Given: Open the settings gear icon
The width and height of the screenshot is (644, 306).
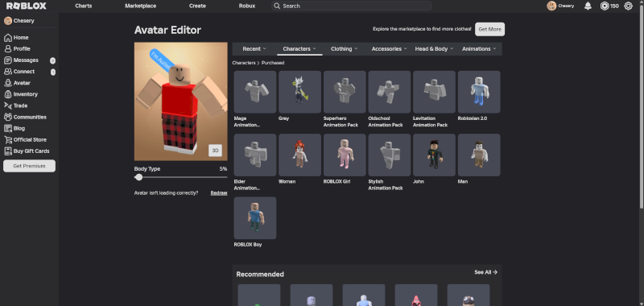Looking at the screenshot, I should (628, 6).
